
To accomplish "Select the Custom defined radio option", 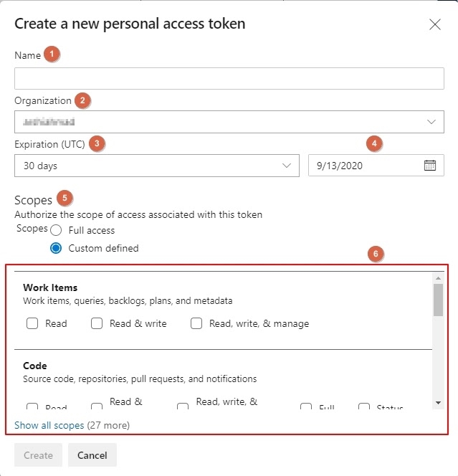I will click(56, 248).
